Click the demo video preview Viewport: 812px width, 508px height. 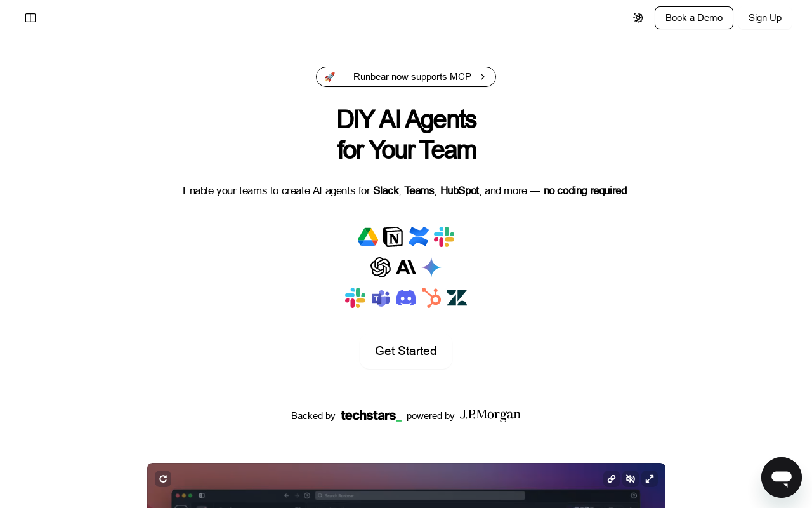tap(406, 486)
